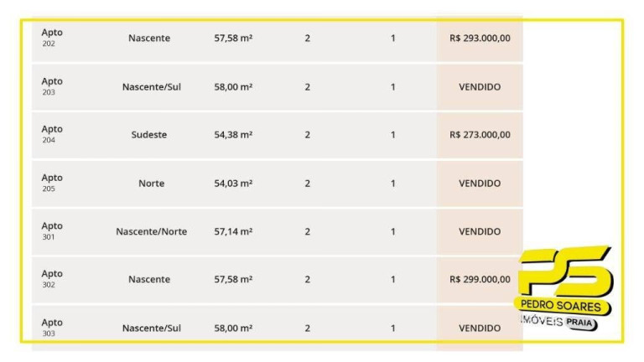Click the 57,14 m² area value
Image resolution: width=644 pixels, height=362 pixels.
(x=233, y=231)
